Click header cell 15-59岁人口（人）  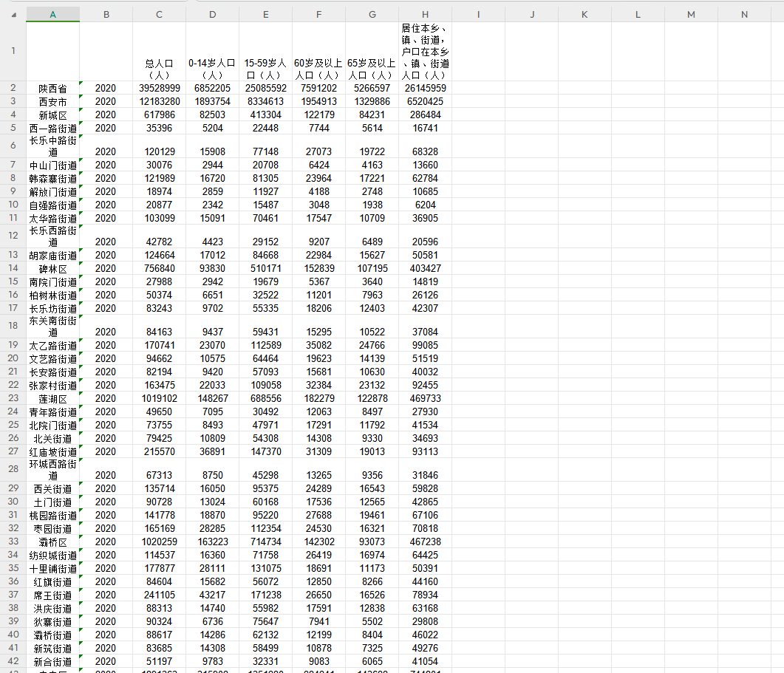click(265, 52)
